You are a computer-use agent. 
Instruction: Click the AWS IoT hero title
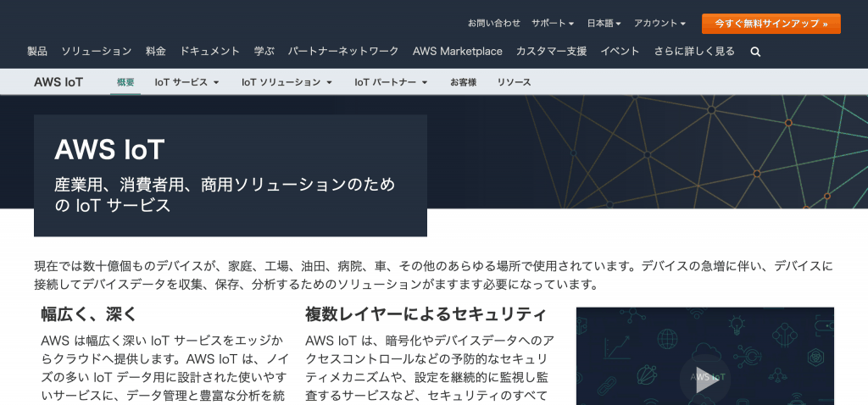click(x=109, y=149)
